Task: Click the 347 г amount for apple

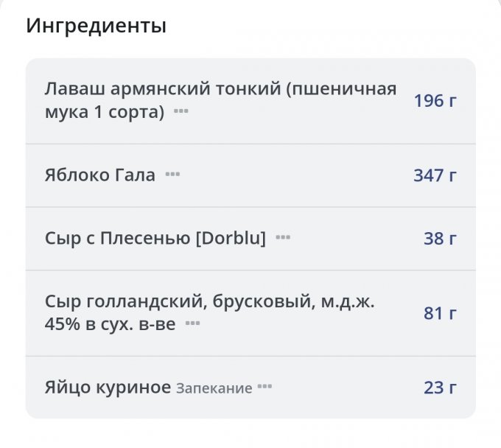Action: click(x=435, y=175)
